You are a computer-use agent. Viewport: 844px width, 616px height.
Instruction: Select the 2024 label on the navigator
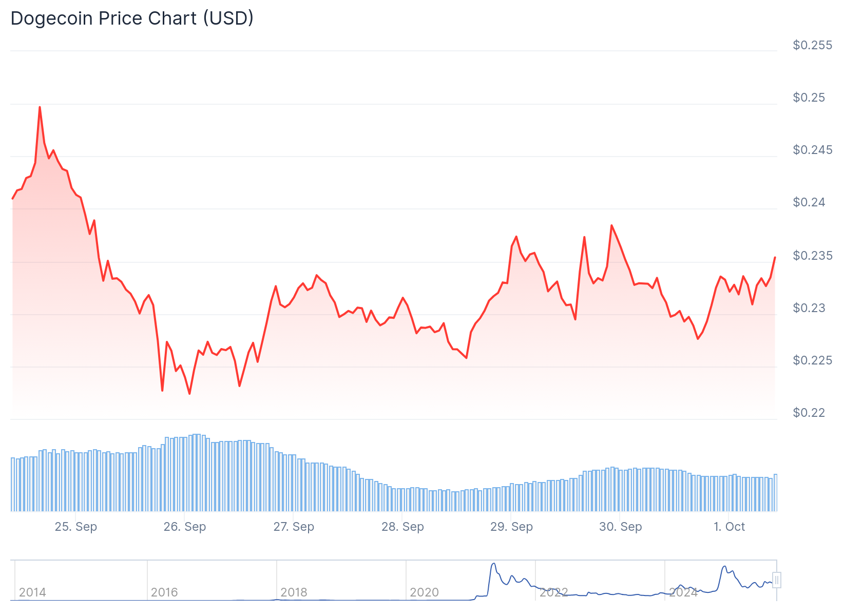pos(683,592)
